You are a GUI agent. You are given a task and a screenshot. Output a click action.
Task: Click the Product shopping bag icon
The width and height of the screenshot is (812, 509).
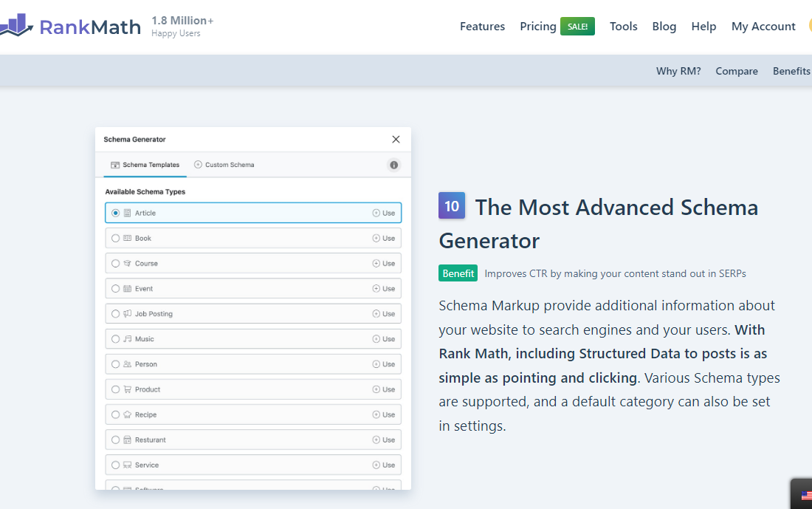pos(126,389)
